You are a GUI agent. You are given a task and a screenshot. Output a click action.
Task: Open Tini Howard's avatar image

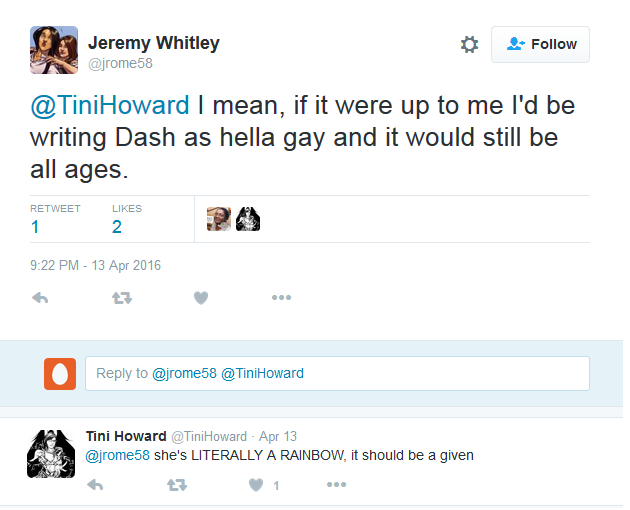pyautogui.click(x=48, y=454)
